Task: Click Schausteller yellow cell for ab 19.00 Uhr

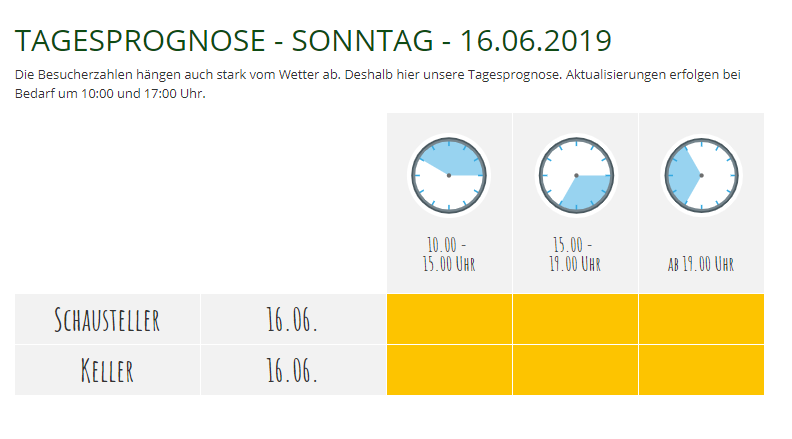Action: point(701,319)
